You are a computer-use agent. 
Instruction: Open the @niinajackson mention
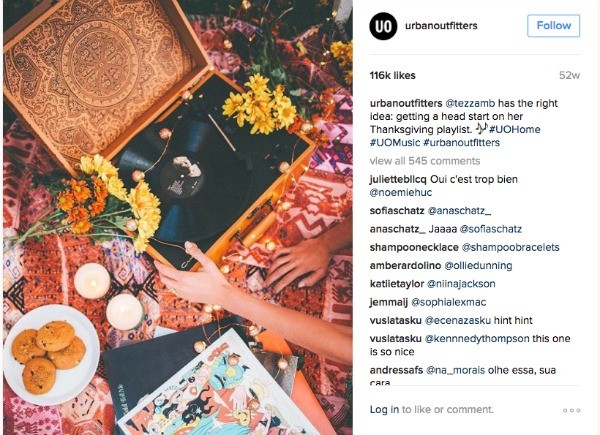click(461, 284)
